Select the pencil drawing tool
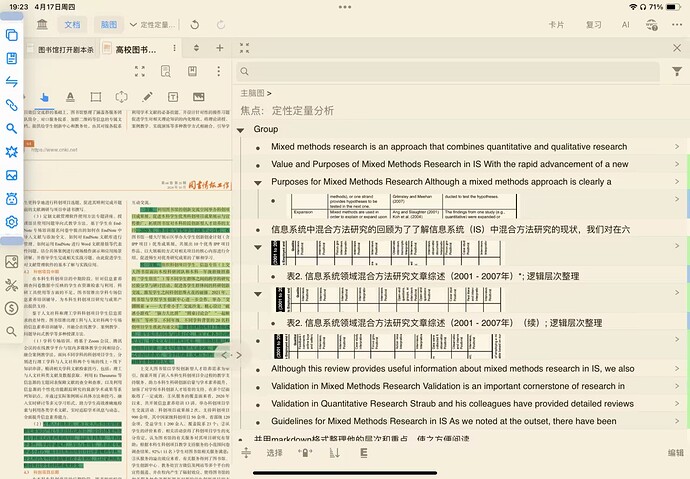 point(147,97)
